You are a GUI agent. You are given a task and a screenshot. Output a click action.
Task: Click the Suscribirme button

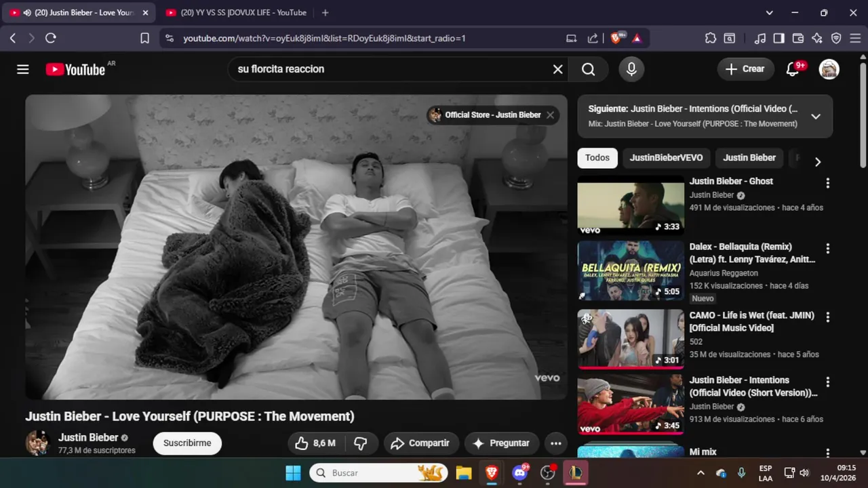tap(187, 443)
